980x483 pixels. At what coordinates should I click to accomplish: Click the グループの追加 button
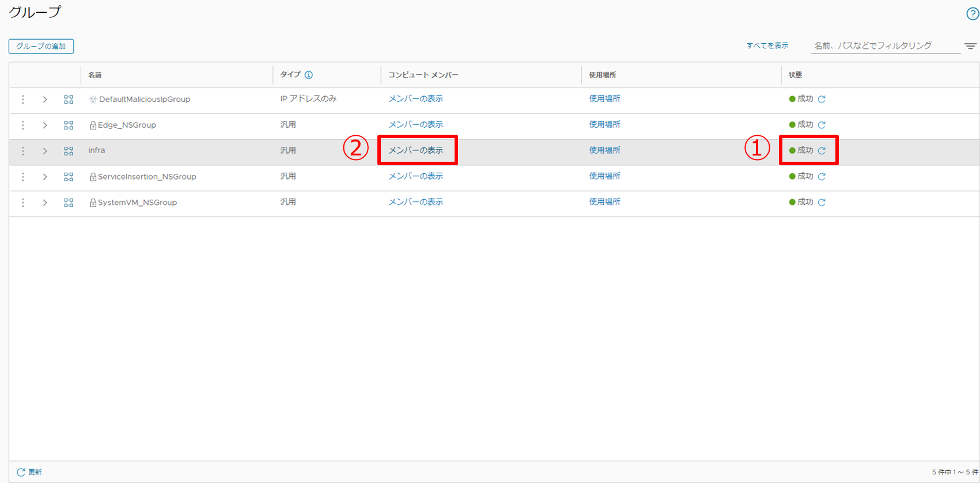click(x=41, y=46)
